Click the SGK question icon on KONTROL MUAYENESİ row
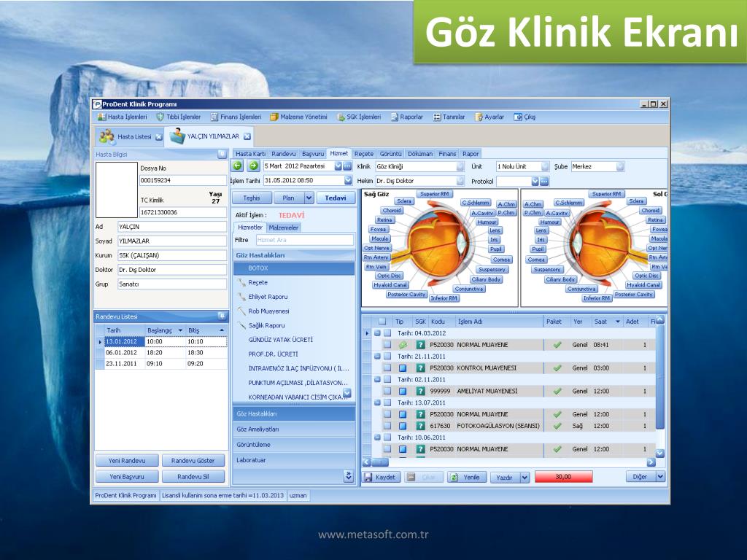 click(x=420, y=367)
